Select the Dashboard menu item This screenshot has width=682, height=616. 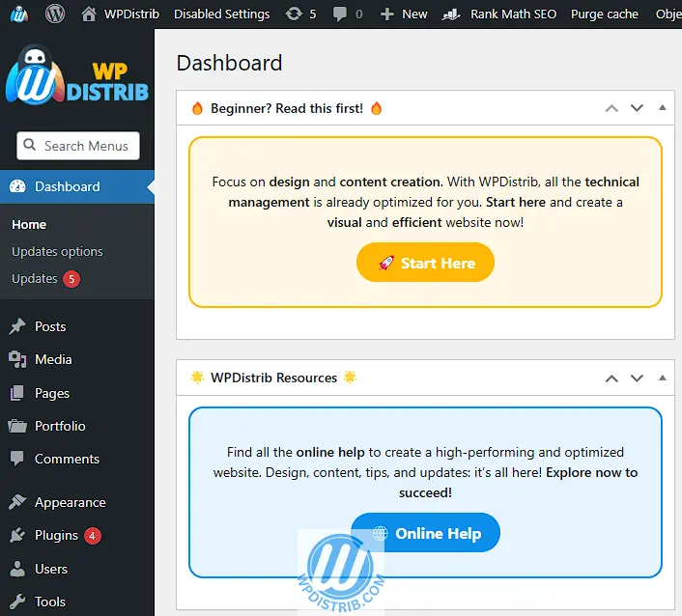[x=77, y=186]
